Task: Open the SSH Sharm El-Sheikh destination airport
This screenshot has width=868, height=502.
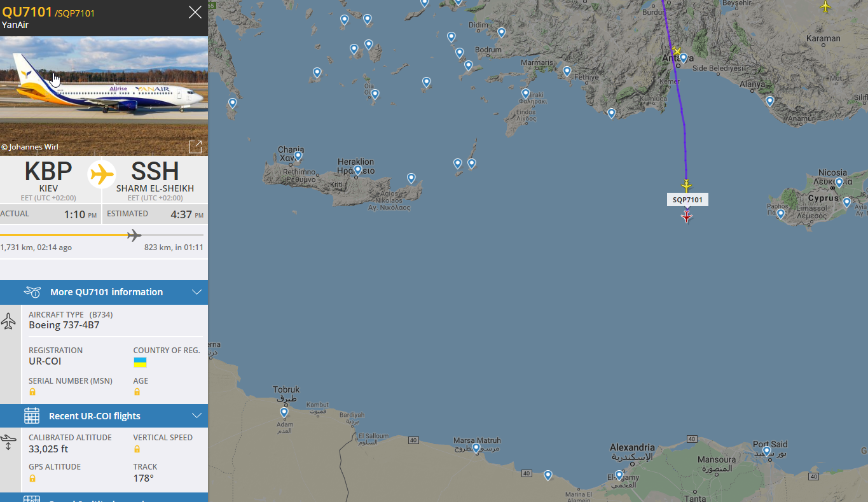Action: pos(155,176)
